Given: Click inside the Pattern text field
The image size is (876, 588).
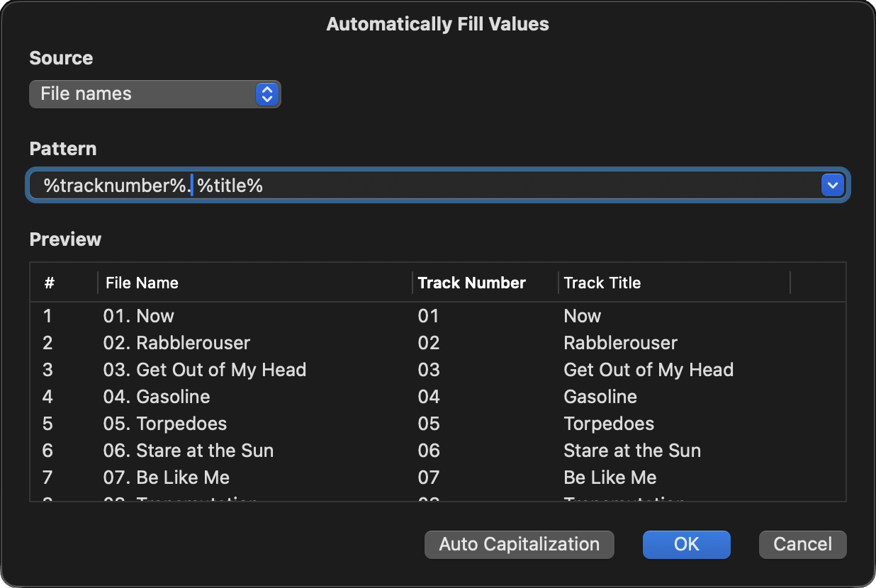Looking at the screenshot, I should (496, 186).
